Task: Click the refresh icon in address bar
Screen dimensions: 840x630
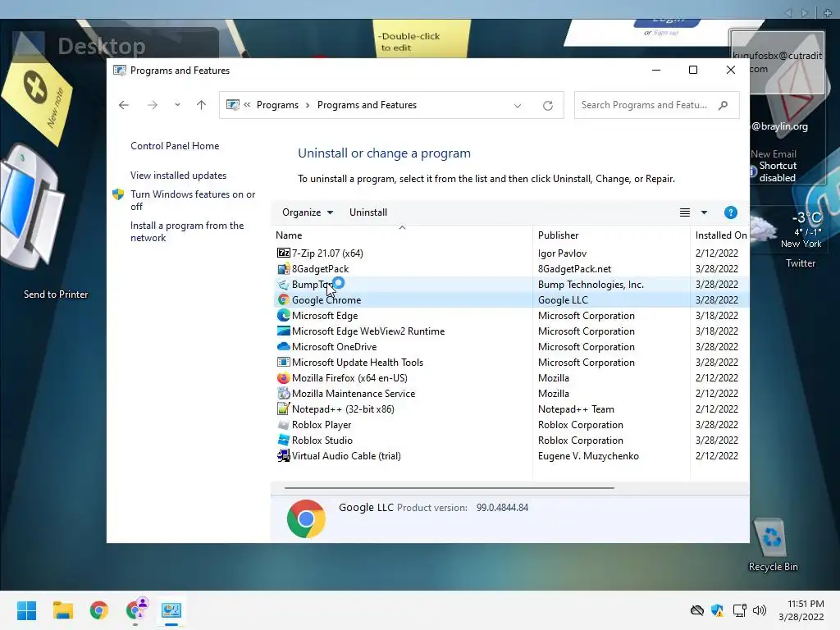Action: coord(547,105)
